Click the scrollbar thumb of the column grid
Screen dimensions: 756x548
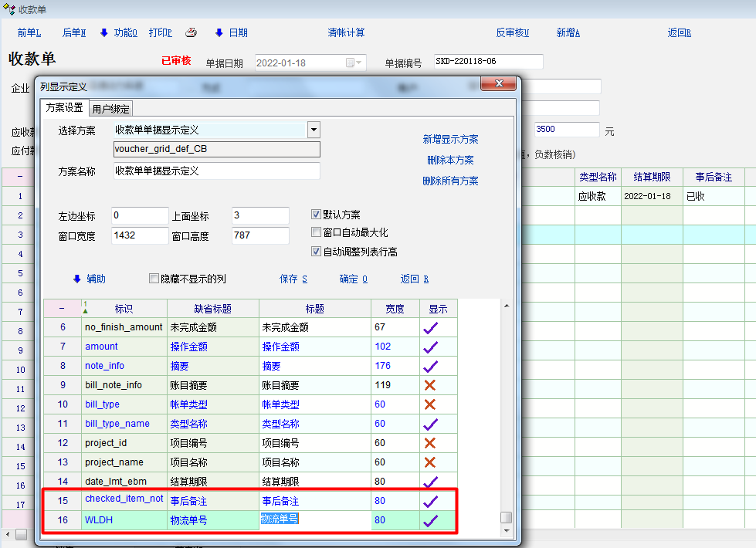tap(506, 518)
